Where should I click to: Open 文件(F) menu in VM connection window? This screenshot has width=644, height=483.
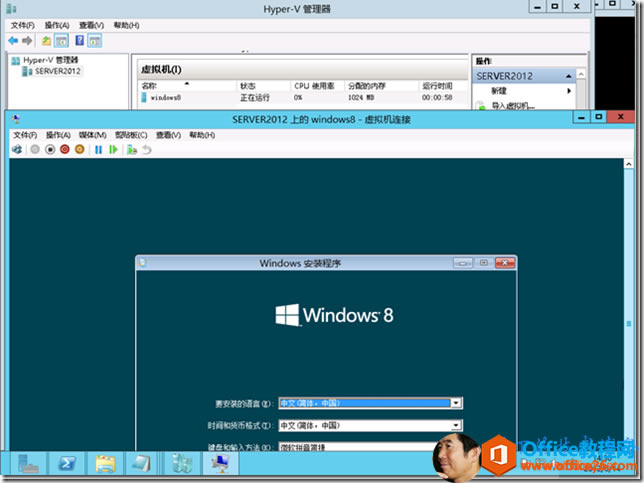point(25,135)
